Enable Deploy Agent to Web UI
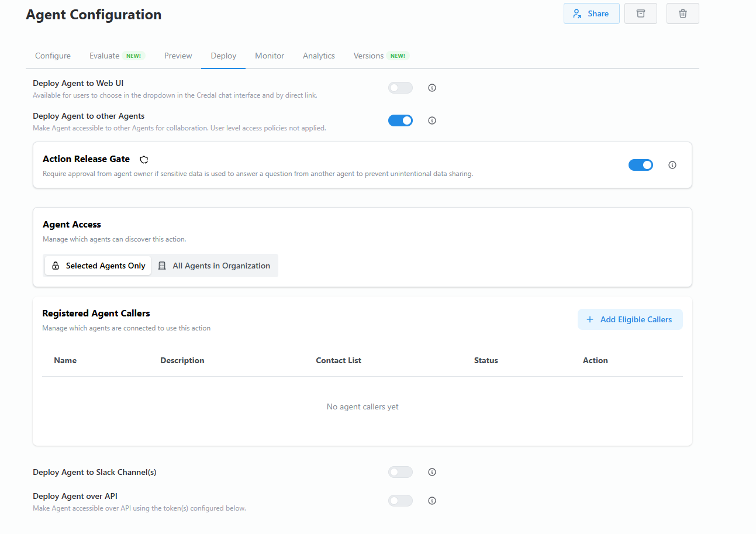Screen dimensions: 756x534 [x=400, y=87]
